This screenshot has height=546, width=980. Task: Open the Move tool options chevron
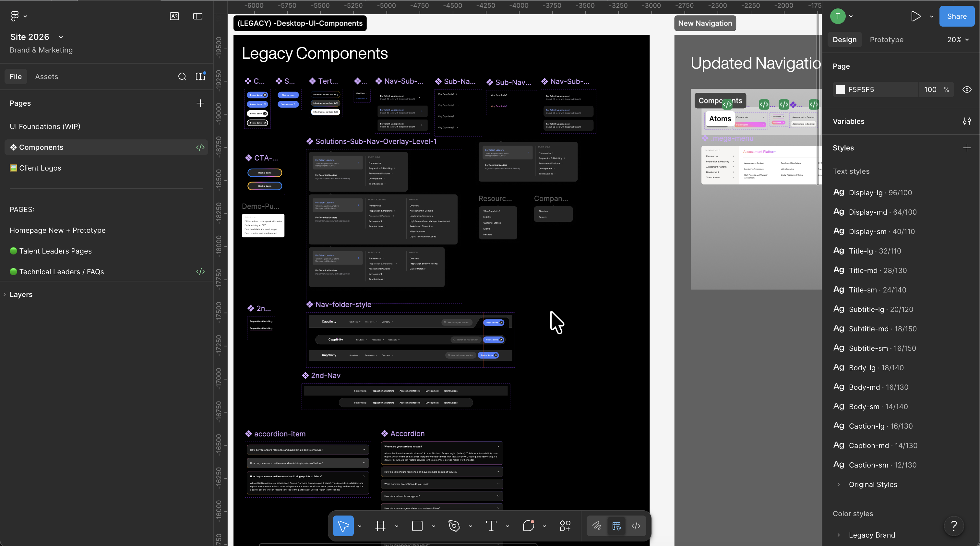(360, 526)
